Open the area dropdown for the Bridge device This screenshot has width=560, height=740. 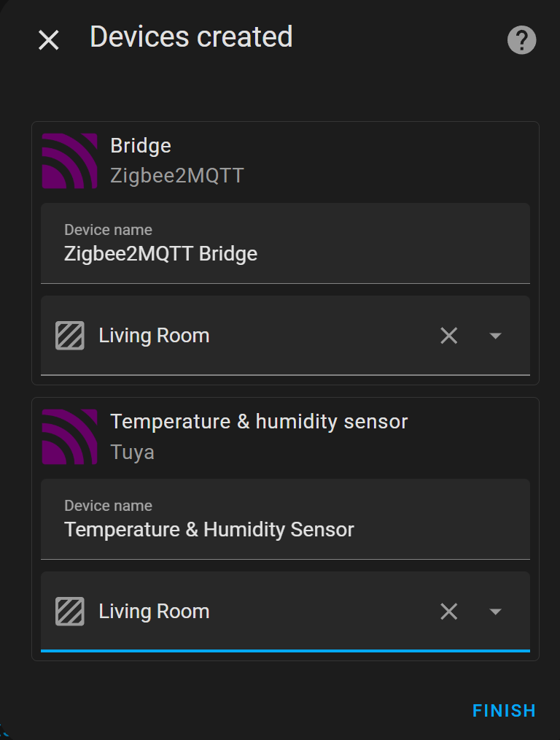pos(495,336)
